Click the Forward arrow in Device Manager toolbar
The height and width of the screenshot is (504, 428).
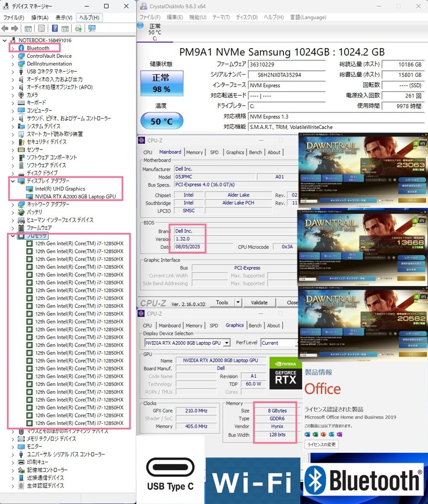click(14, 29)
